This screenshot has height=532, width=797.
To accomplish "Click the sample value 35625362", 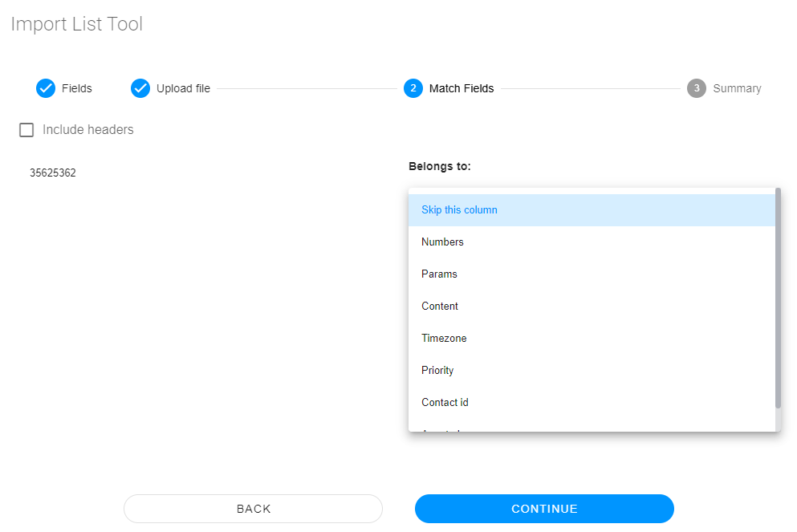I will [x=53, y=173].
